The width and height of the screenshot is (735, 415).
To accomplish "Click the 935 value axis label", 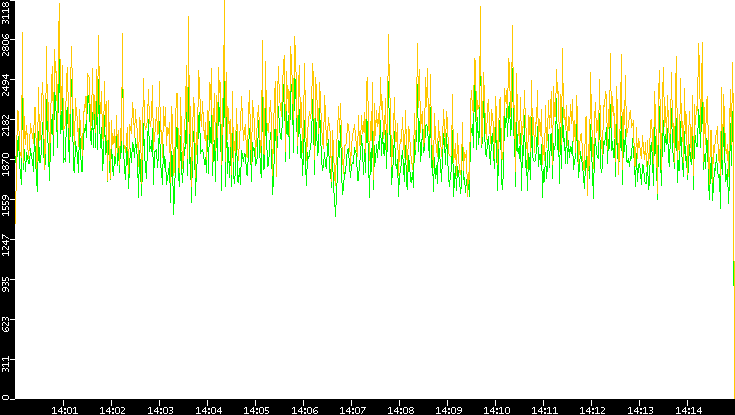I will (x=6, y=285).
